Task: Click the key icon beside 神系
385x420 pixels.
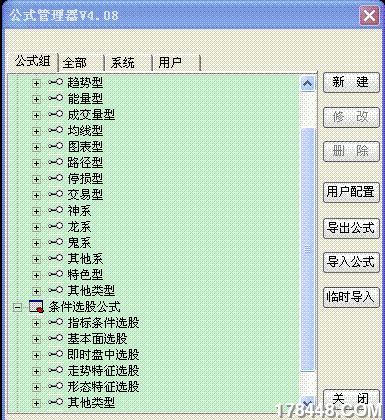Action: tap(55, 210)
